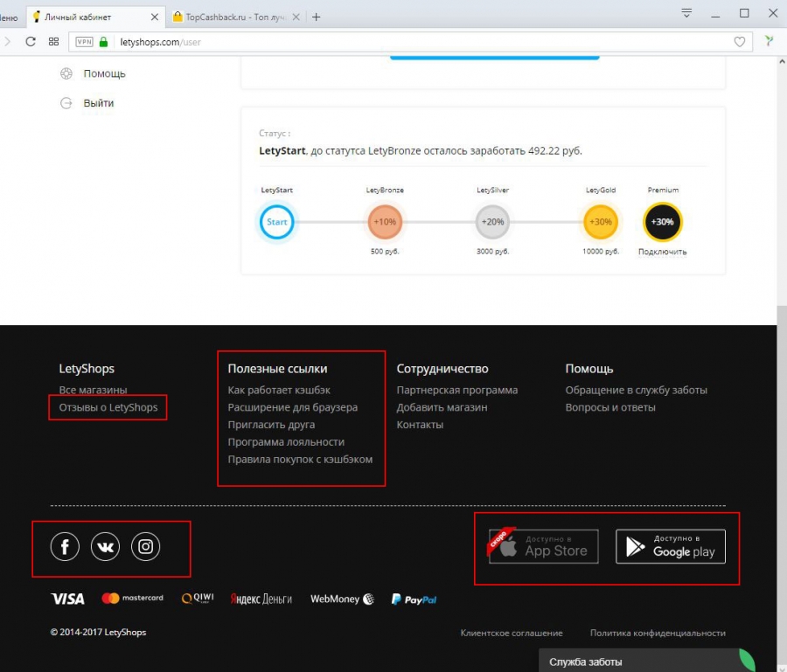Open Обращение в службу заботы link
The image size is (787, 672).
click(x=637, y=390)
